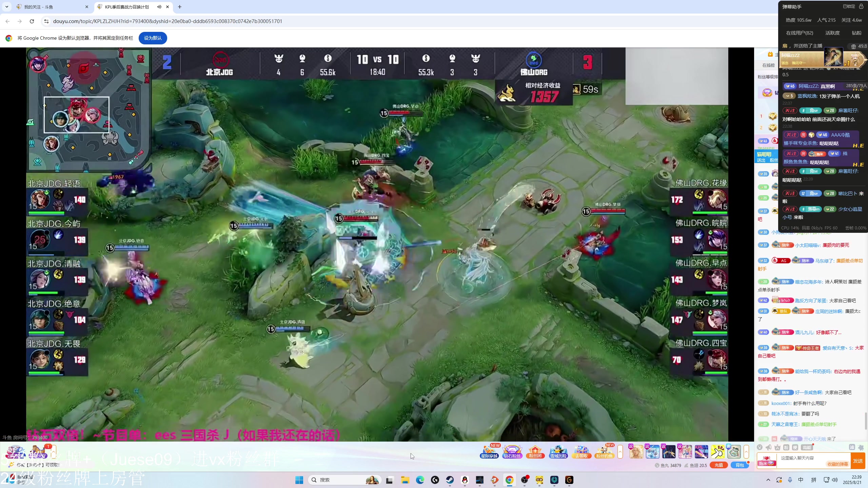Toggle the 滤 danmaku filter button
The width and height of the screenshot is (868, 488).
pos(852,447)
